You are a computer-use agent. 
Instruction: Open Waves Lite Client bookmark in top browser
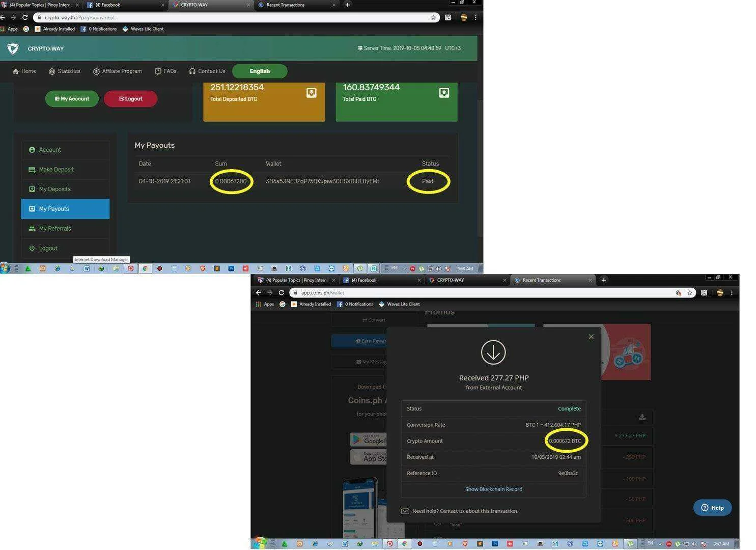(143, 29)
